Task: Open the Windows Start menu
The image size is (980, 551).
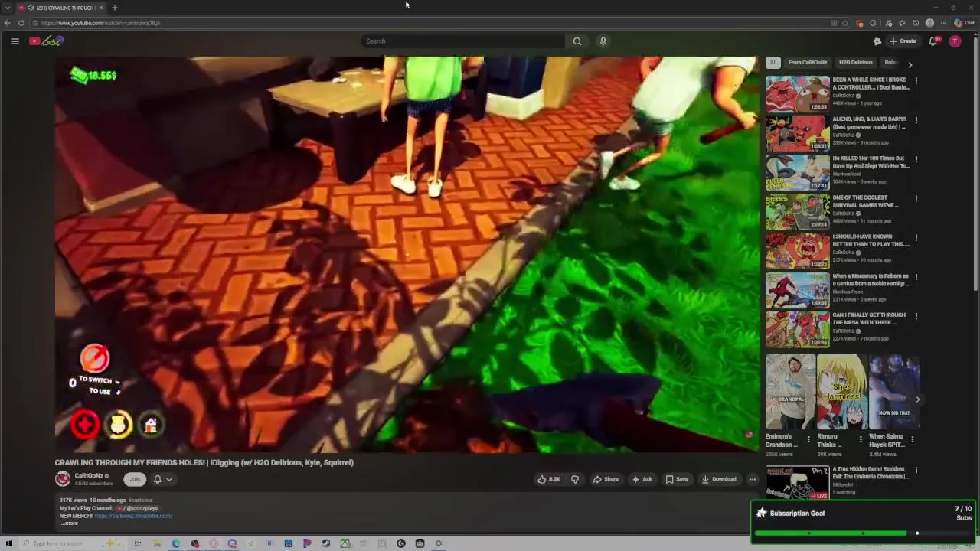Action: pyautogui.click(x=9, y=543)
